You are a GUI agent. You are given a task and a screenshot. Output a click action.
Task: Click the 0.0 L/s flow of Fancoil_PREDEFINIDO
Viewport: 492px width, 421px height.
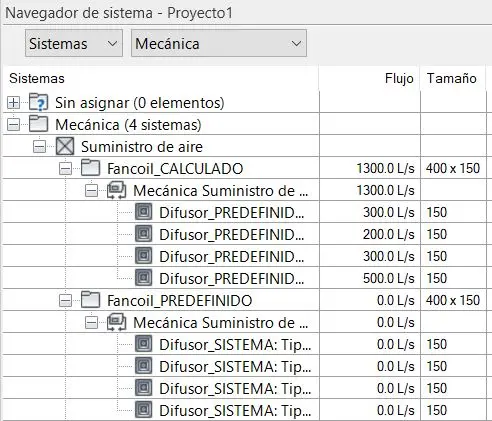(x=396, y=300)
